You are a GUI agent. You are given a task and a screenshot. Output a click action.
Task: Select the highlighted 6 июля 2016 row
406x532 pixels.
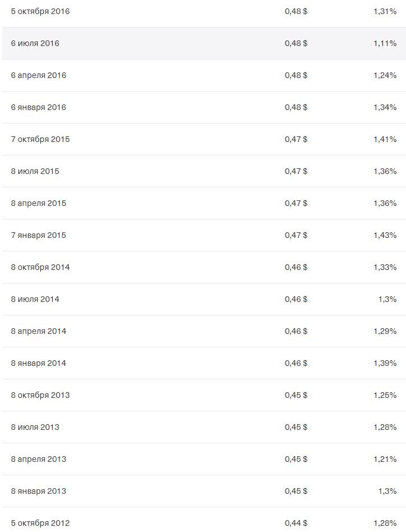point(35,43)
